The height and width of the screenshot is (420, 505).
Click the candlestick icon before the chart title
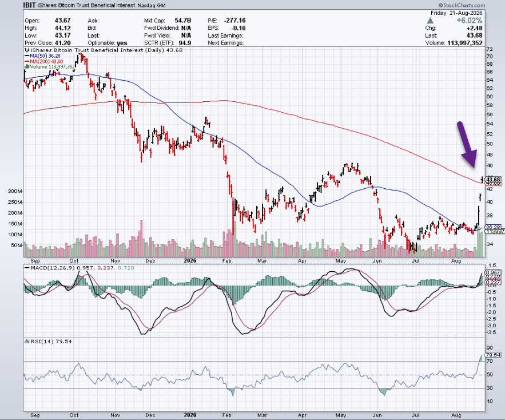pyautogui.click(x=27, y=50)
